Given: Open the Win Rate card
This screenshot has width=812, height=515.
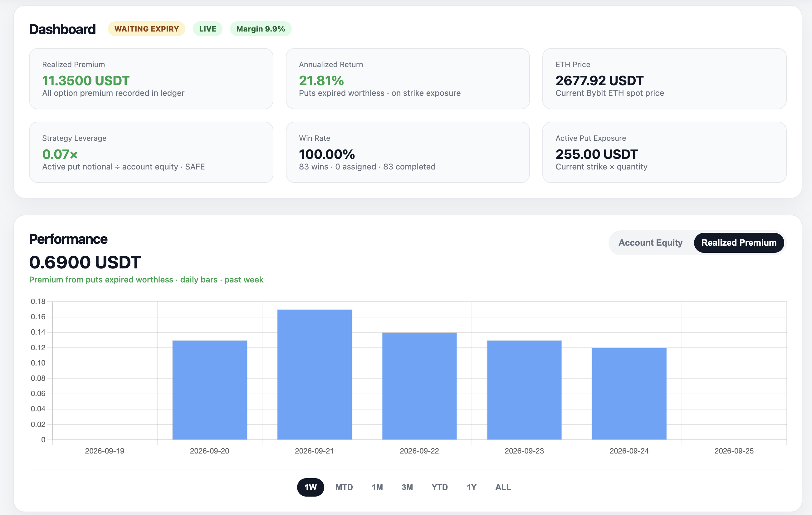Looking at the screenshot, I should [407, 152].
